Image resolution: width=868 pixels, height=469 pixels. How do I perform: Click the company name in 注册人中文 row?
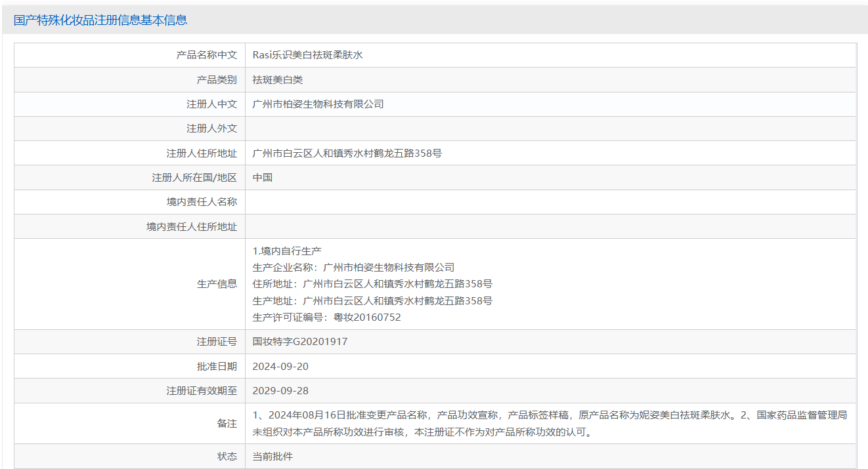pyautogui.click(x=318, y=104)
